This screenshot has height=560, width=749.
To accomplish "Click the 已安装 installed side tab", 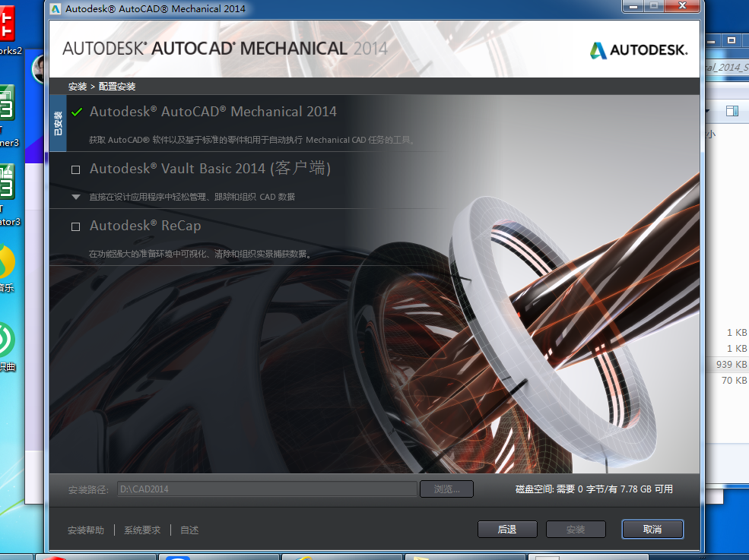I will 58,123.
